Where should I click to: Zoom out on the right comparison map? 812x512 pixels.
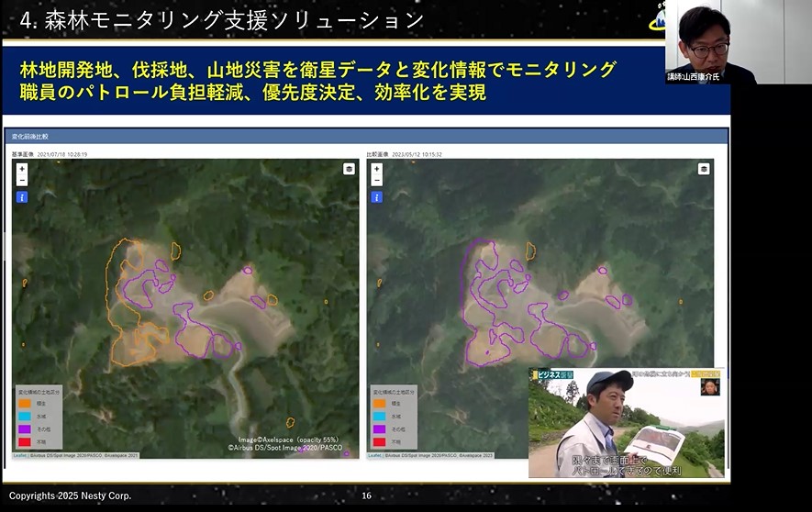tap(377, 181)
